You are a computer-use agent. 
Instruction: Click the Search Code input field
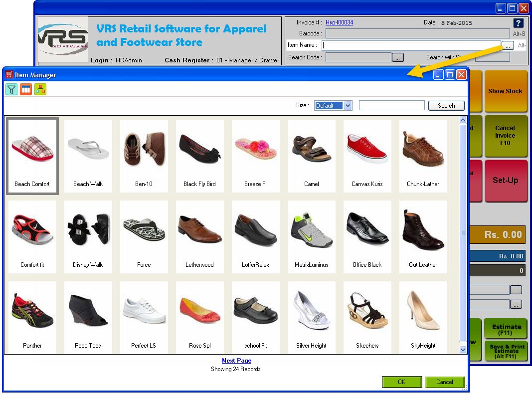(x=358, y=57)
